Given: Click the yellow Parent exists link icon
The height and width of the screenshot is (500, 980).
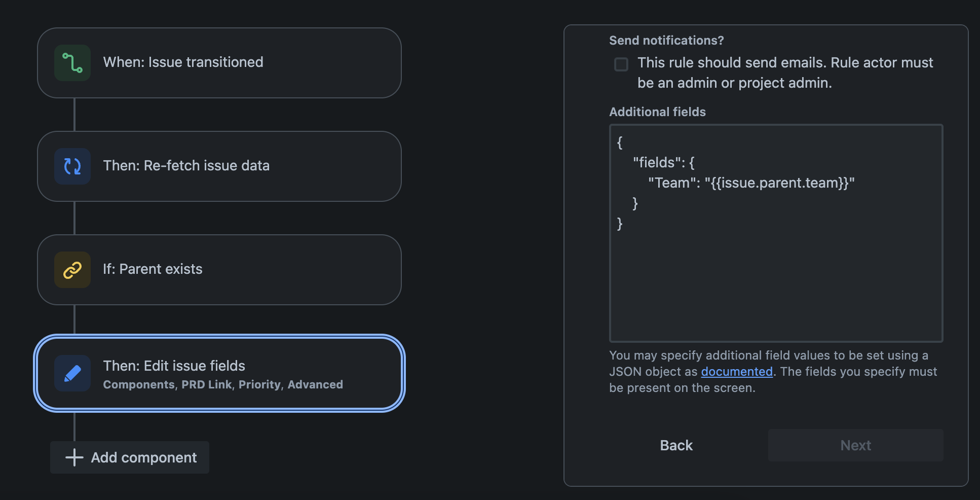Looking at the screenshot, I should (x=72, y=270).
